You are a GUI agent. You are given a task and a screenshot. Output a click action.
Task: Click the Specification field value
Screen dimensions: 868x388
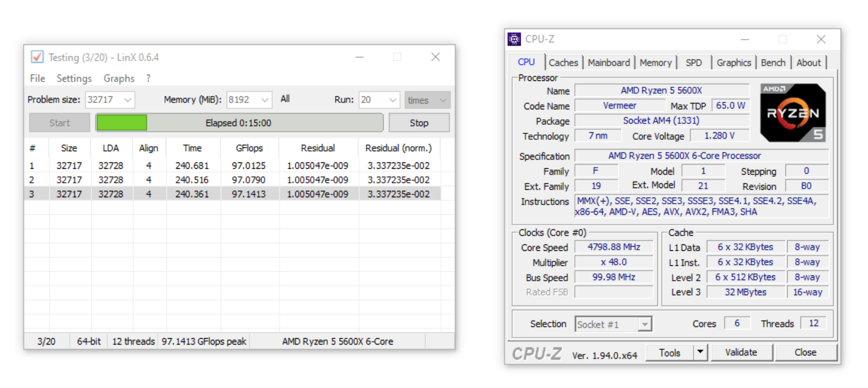pyautogui.click(x=701, y=156)
